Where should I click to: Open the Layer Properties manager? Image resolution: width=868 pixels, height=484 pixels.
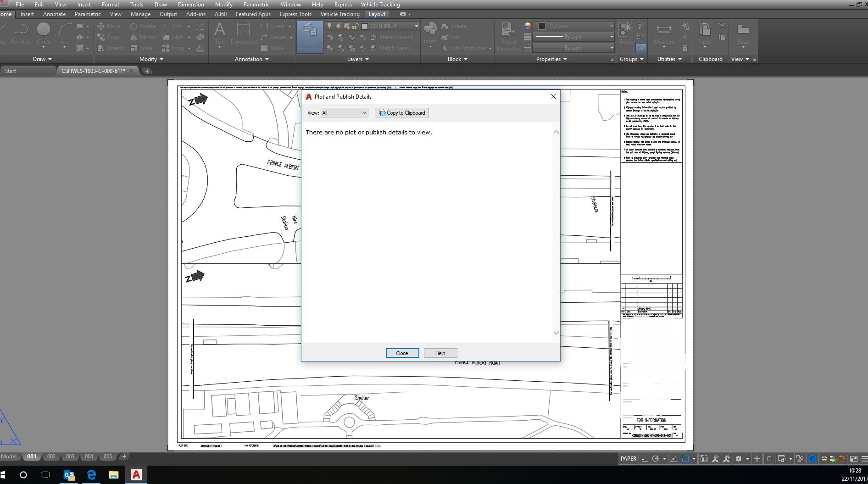point(310,37)
